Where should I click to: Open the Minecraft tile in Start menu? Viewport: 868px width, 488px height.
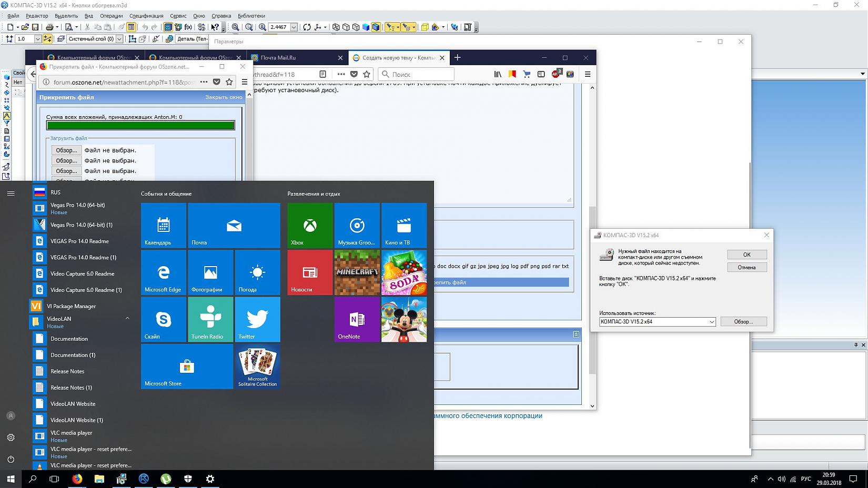(357, 272)
